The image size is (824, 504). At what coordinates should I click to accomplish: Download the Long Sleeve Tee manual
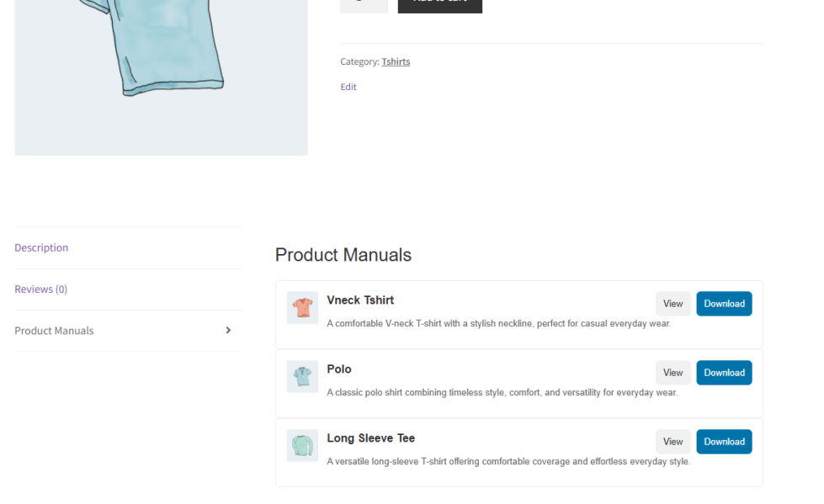pyautogui.click(x=724, y=442)
